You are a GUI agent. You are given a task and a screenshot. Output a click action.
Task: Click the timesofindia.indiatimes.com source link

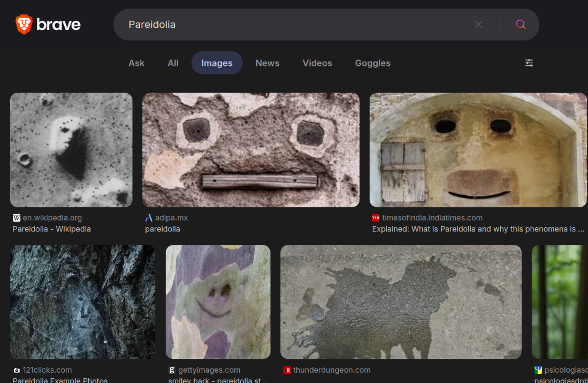coord(432,218)
